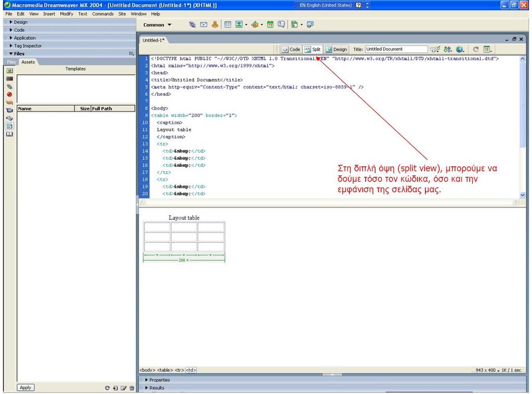This screenshot has height=394, width=532.
Task: Insert a table from the Common toolbar
Action: pyautogui.click(x=228, y=24)
